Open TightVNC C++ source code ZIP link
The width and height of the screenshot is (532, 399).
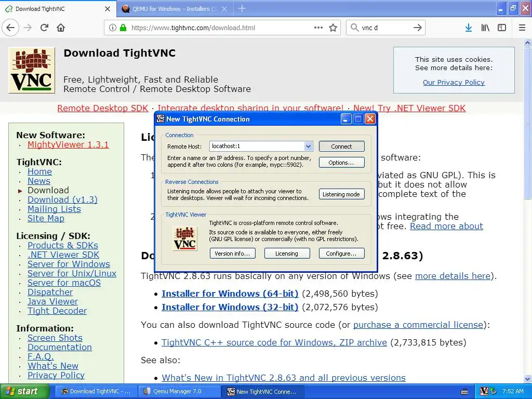pos(274,342)
